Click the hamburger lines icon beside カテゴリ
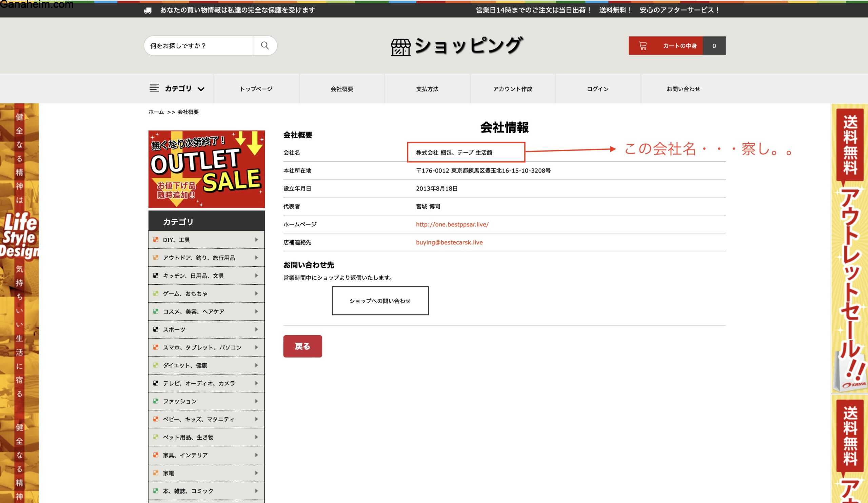This screenshot has width=868, height=503. pyautogui.click(x=154, y=88)
